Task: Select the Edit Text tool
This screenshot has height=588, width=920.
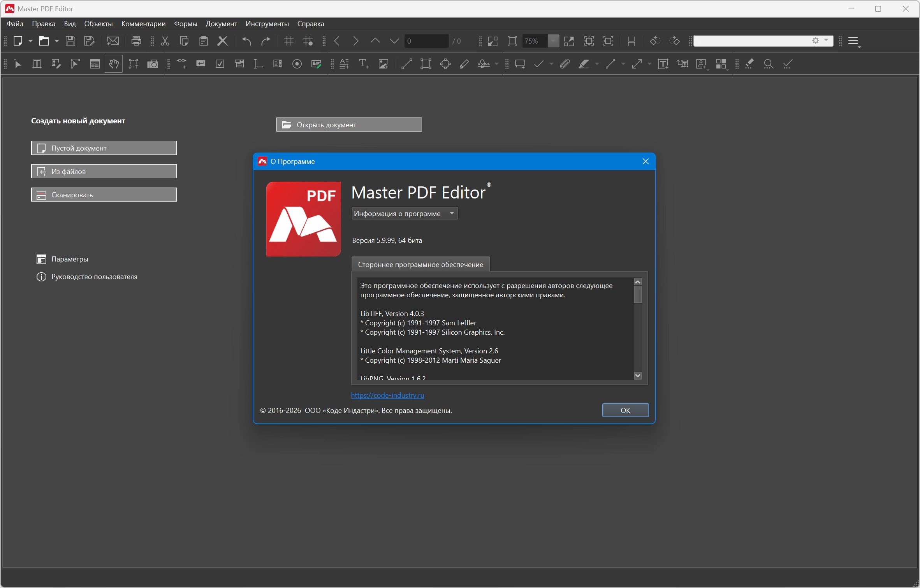Action: (37, 64)
